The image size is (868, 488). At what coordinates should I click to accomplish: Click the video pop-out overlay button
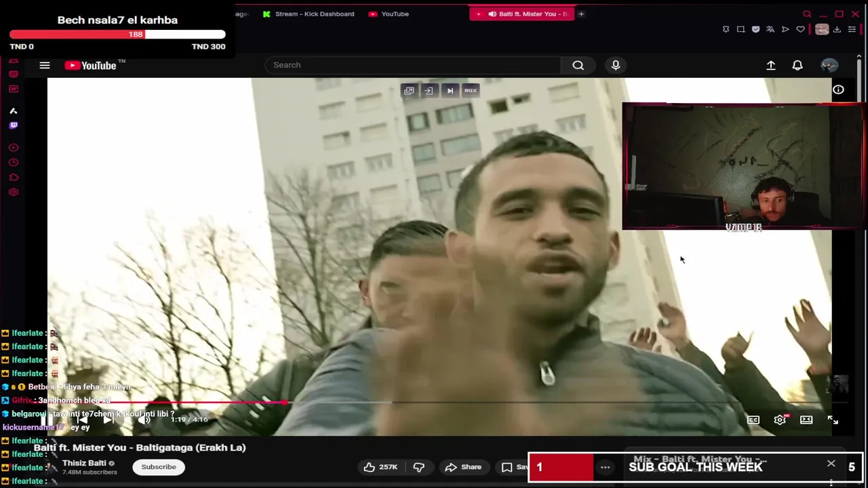pos(408,90)
